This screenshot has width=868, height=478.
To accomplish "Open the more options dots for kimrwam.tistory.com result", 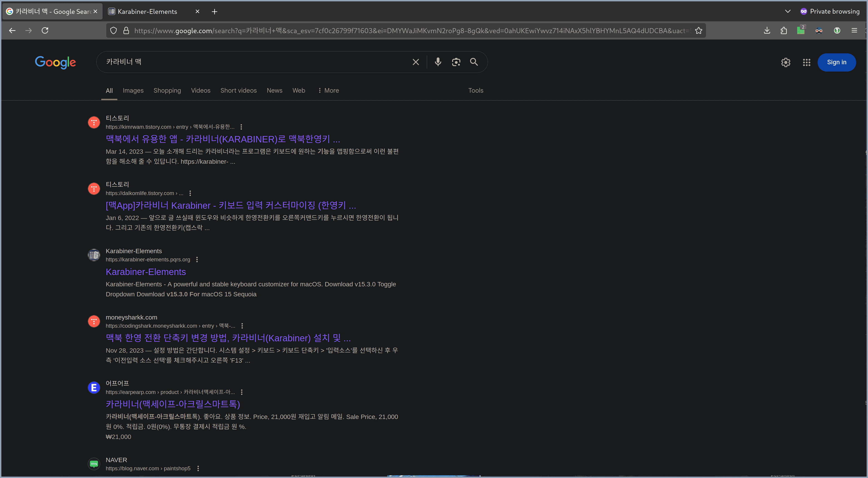I will [241, 127].
